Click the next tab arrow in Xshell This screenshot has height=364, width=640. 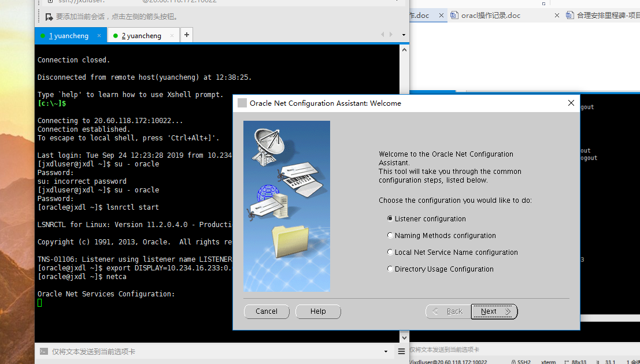tap(391, 35)
